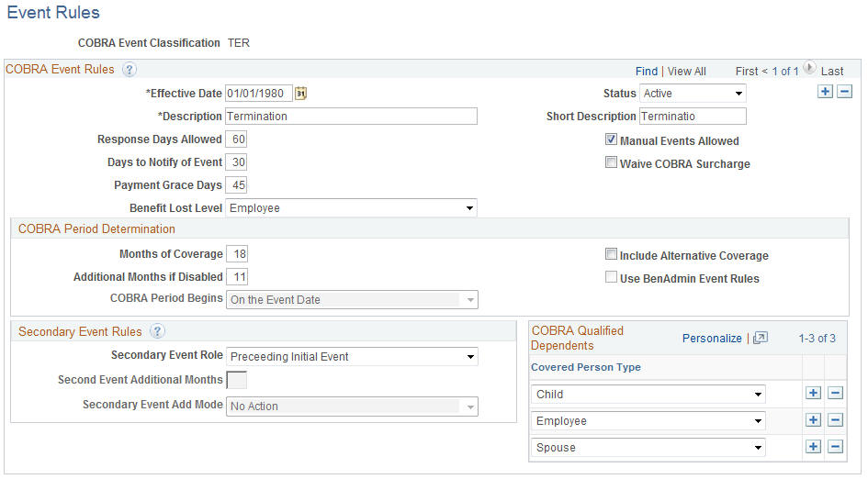Image resolution: width=868 pixels, height=479 pixels.
Task: Click the Payment Grace Days field
Action: [x=236, y=185]
